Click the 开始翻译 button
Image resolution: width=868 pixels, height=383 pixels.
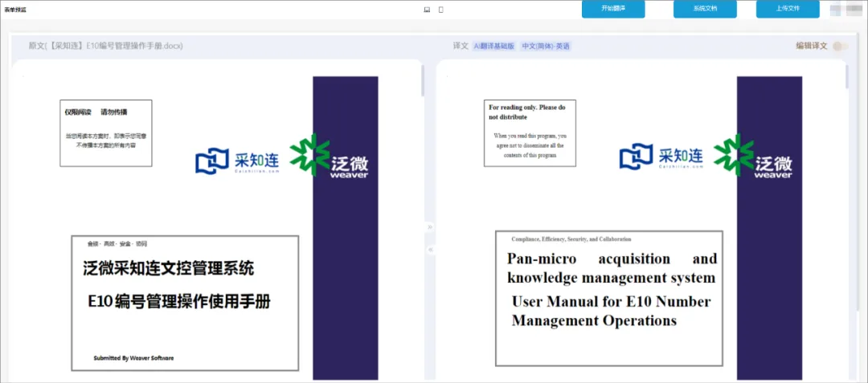coord(612,10)
